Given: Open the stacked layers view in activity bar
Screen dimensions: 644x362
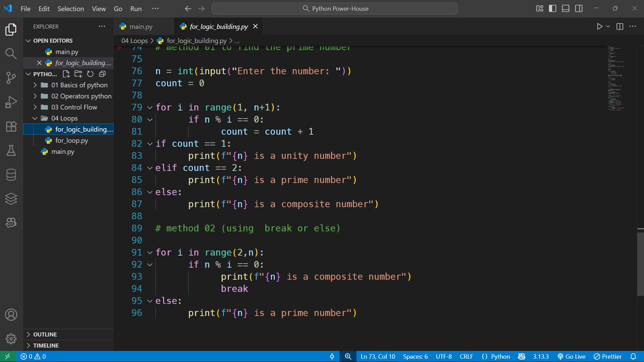Looking at the screenshot, I should coord(11,198).
